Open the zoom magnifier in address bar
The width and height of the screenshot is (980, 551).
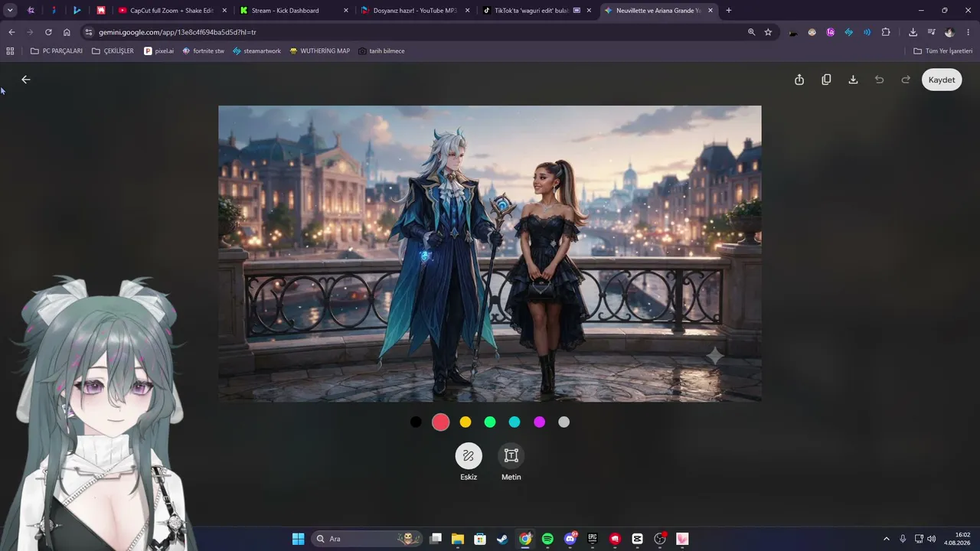click(x=751, y=32)
